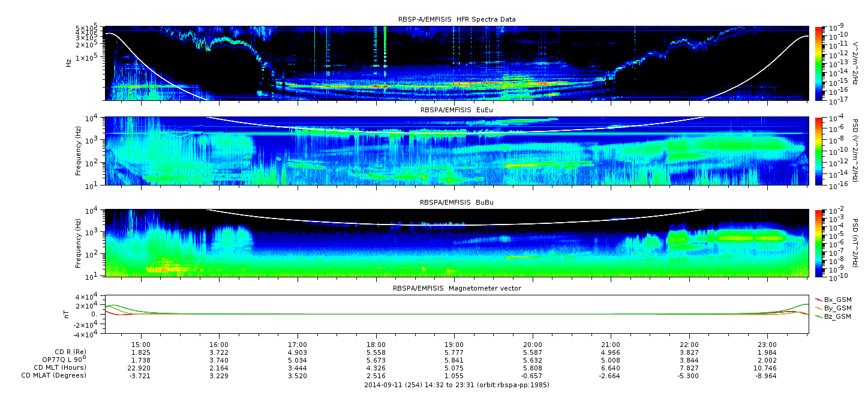
Task: Click the 21:00 time axis label
Action: click(x=611, y=346)
